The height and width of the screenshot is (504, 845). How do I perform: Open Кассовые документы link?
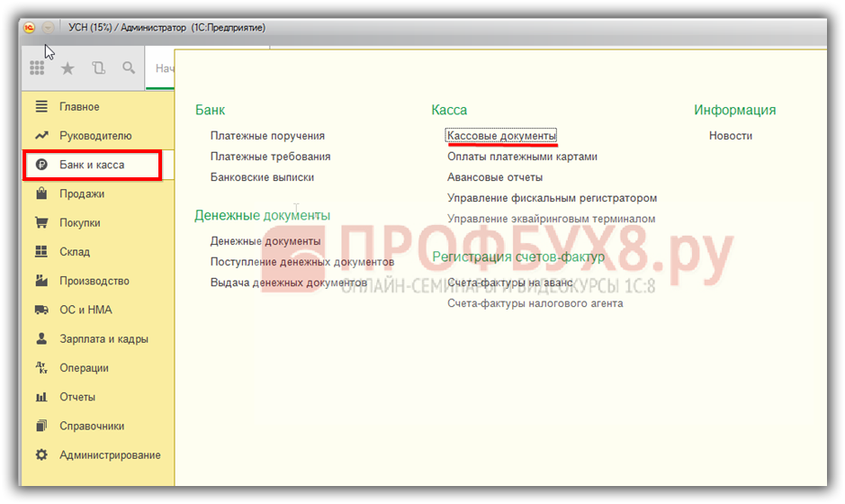click(x=501, y=136)
